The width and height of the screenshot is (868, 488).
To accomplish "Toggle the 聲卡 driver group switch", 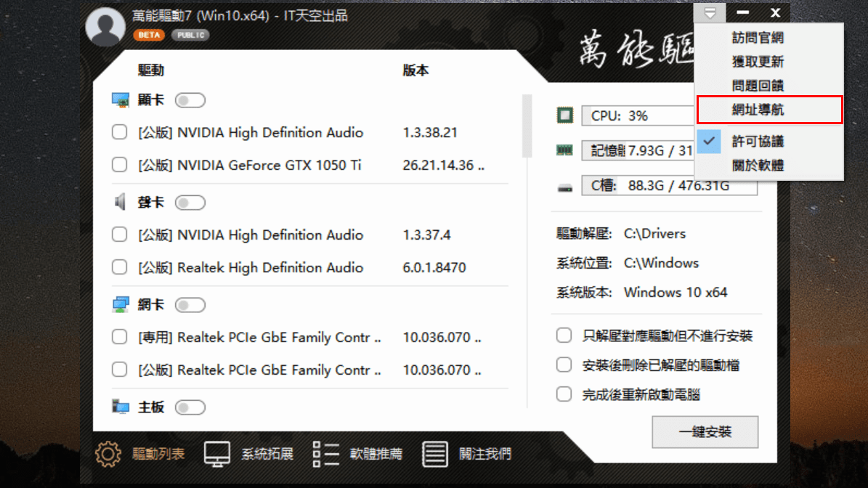I will (x=190, y=202).
